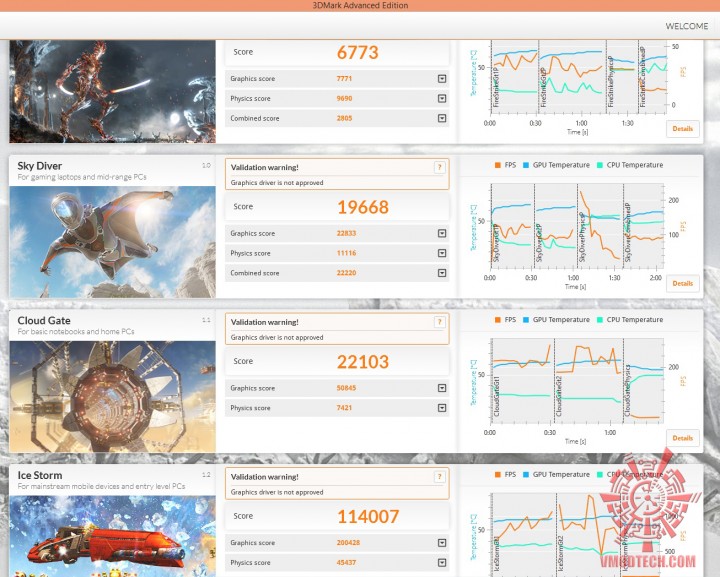Click Sky Diver 'Graphics driver is not approved' text
This screenshot has height=577, width=720.
click(x=277, y=183)
